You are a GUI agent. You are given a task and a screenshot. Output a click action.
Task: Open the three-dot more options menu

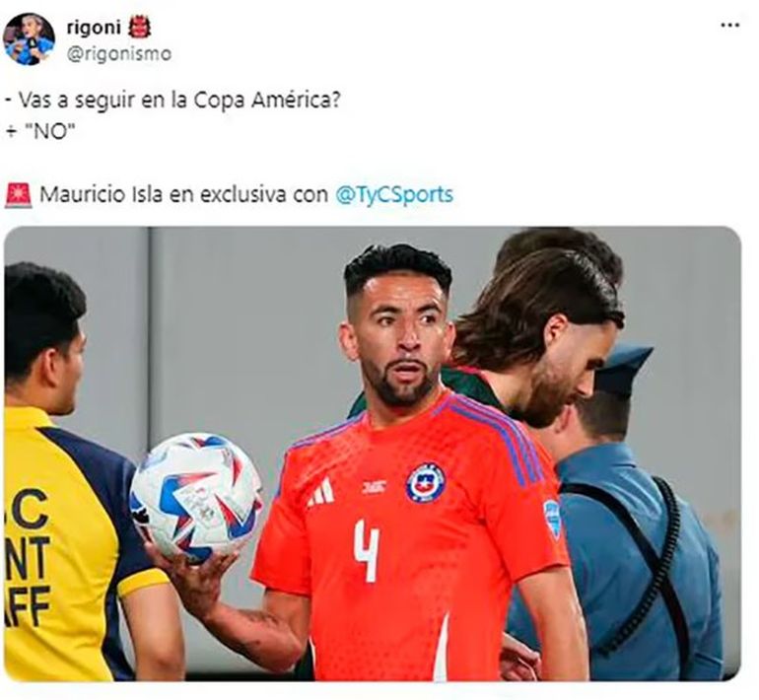pos(729,26)
